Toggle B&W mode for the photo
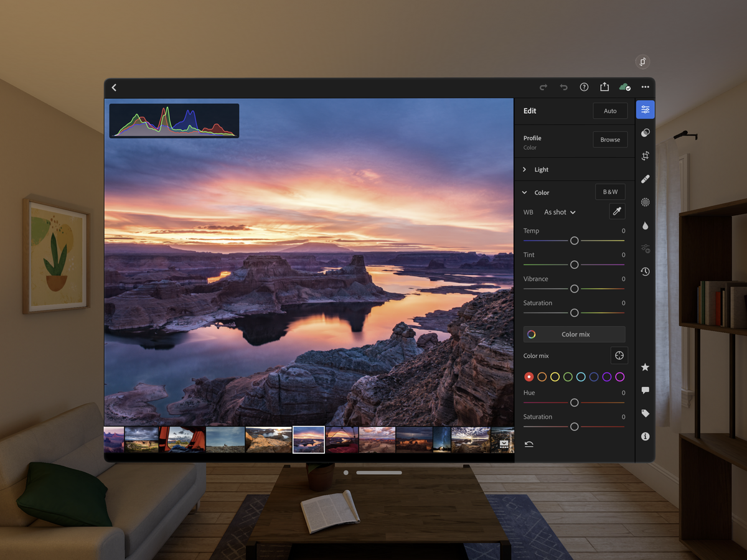The width and height of the screenshot is (747, 560). click(x=610, y=192)
